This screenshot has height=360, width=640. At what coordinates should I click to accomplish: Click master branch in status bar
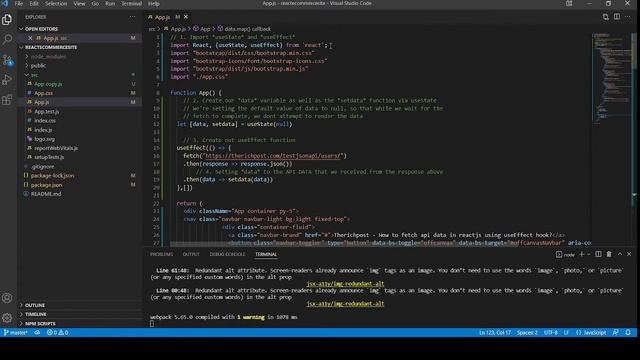point(16,333)
